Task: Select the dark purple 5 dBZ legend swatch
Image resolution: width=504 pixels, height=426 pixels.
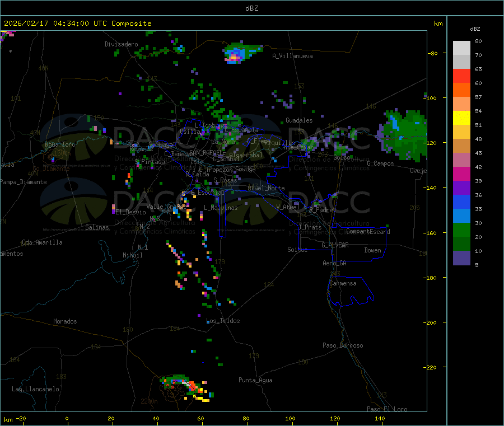Action: click(461, 258)
